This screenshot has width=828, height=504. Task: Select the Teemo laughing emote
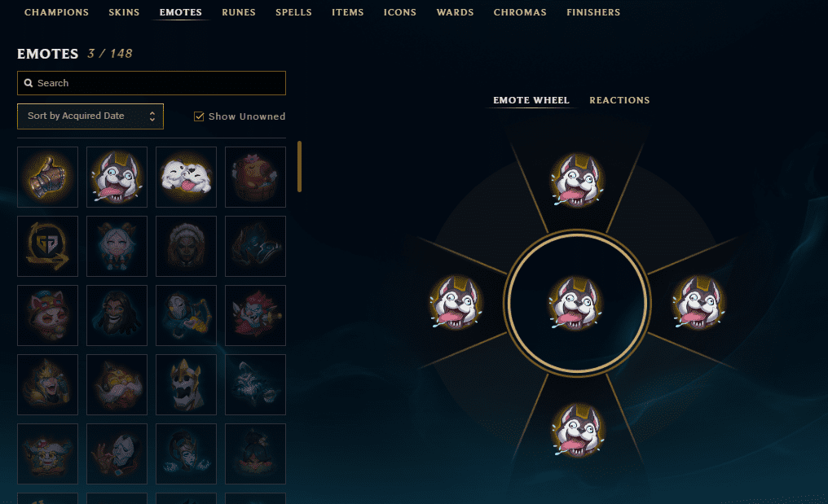(47, 315)
